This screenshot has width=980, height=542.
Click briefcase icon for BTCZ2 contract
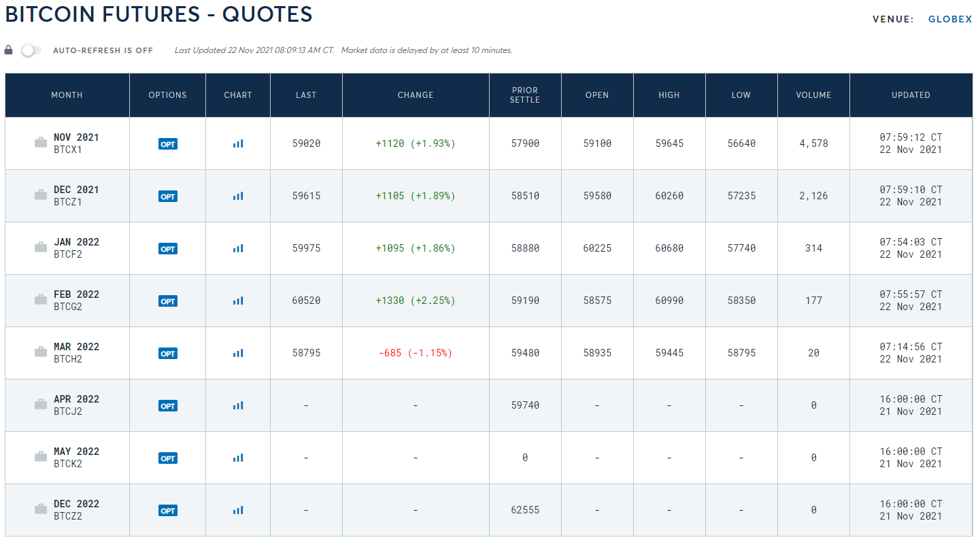(x=41, y=509)
